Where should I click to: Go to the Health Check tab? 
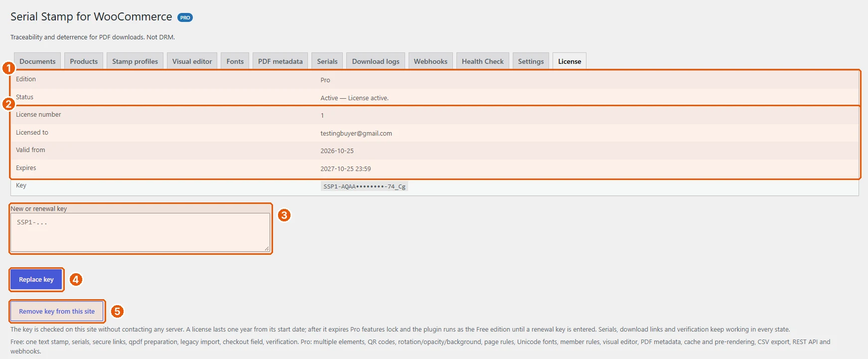coord(483,61)
